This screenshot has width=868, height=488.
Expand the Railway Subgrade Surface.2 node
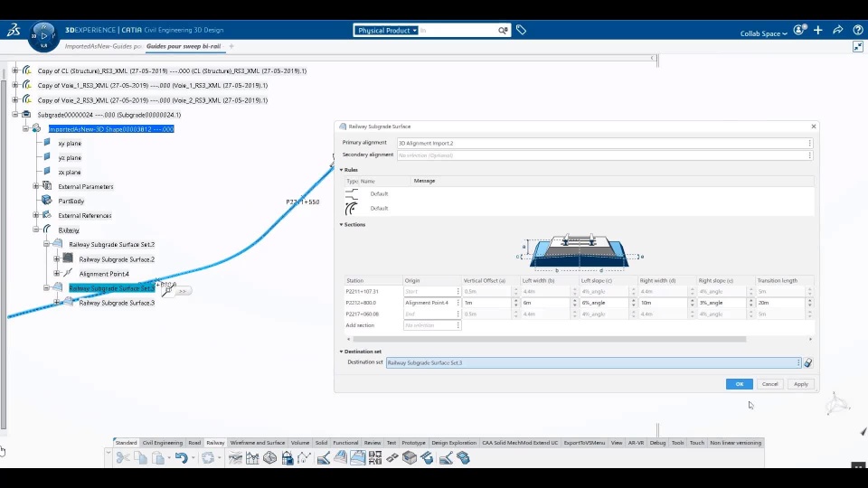[x=56, y=259]
